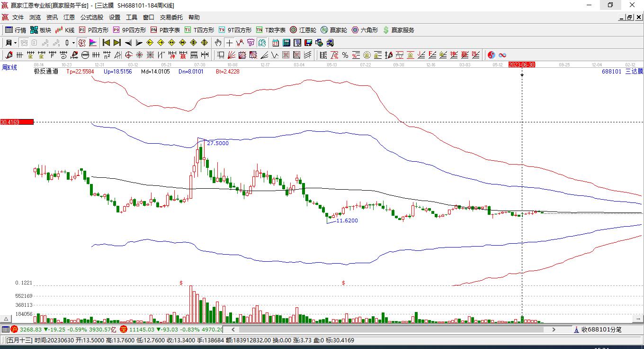Open the 六角形 hexagon tool
This screenshot has height=349, width=644.
(365, 30)
